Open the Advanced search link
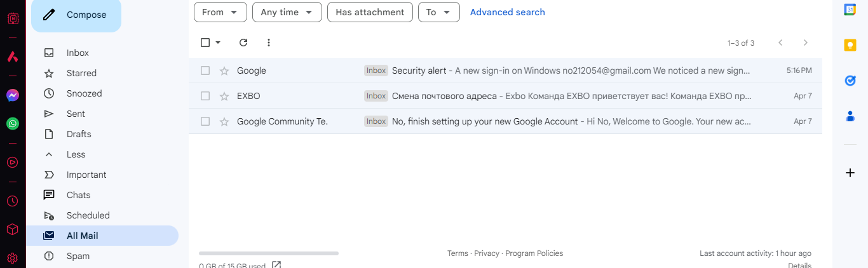Image resolution: width=868 pixels, height=268 pixels. 507,12
